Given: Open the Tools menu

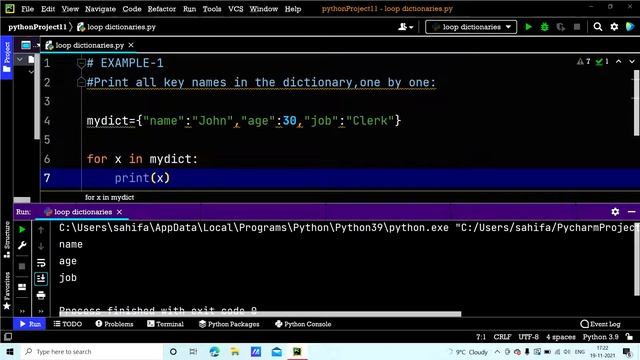Looking at the screenshot, I should tap(212, 9).
